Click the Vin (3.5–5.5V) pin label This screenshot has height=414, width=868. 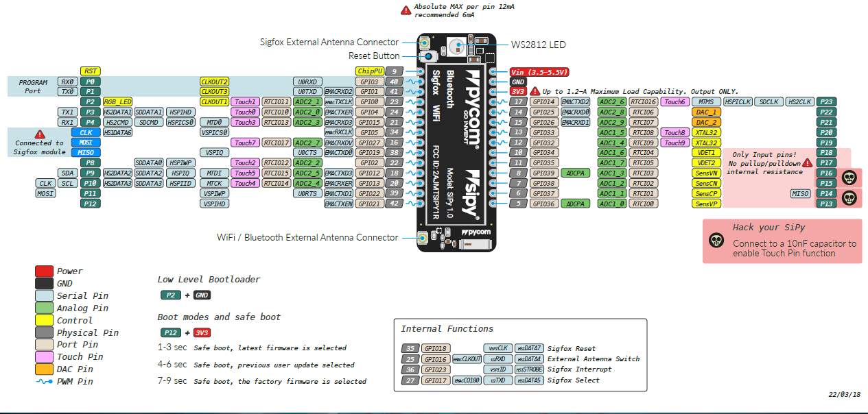[x=539, y=71]
